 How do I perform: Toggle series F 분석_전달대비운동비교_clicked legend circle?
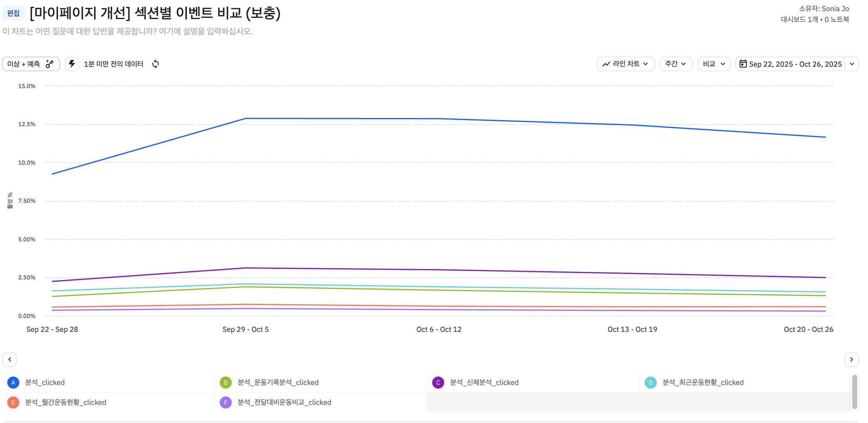pos(225,402)
